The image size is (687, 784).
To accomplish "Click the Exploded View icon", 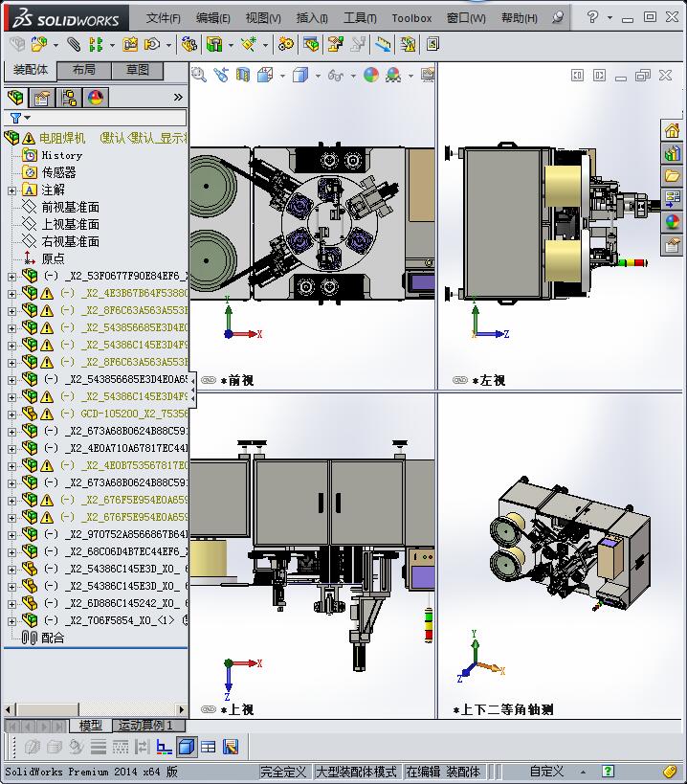I will pos(335,44).
